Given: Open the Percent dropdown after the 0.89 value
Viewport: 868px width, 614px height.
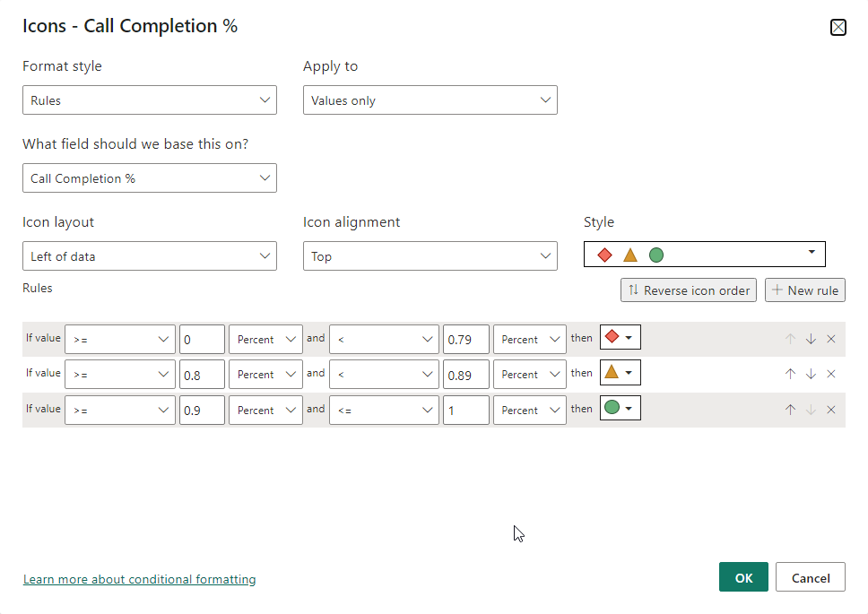Looking at the screenshot, I should click(x=530, y=375).
